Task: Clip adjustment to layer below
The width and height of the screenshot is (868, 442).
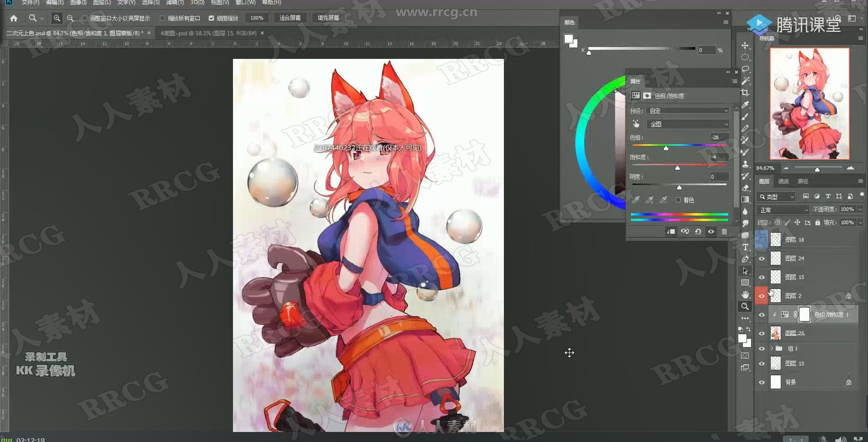Action: tap(671, 232)
